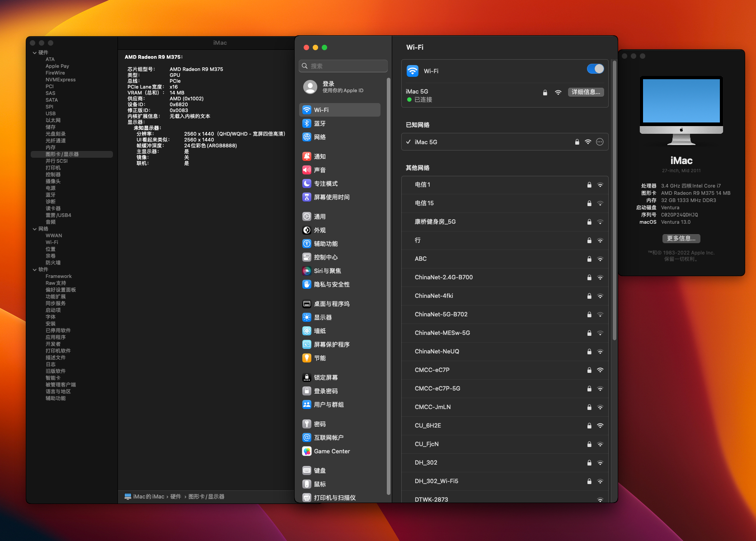
Task: Open Focus mode via the moon icon
Action: 307,183
